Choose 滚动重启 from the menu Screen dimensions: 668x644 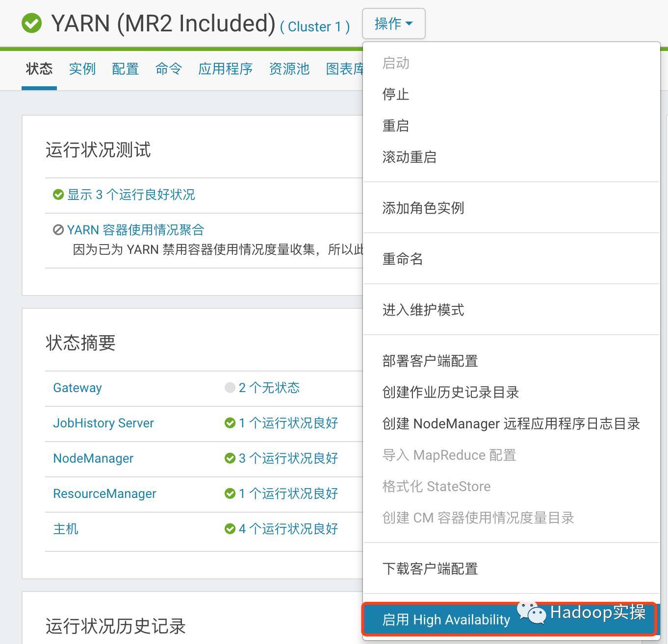512,157
